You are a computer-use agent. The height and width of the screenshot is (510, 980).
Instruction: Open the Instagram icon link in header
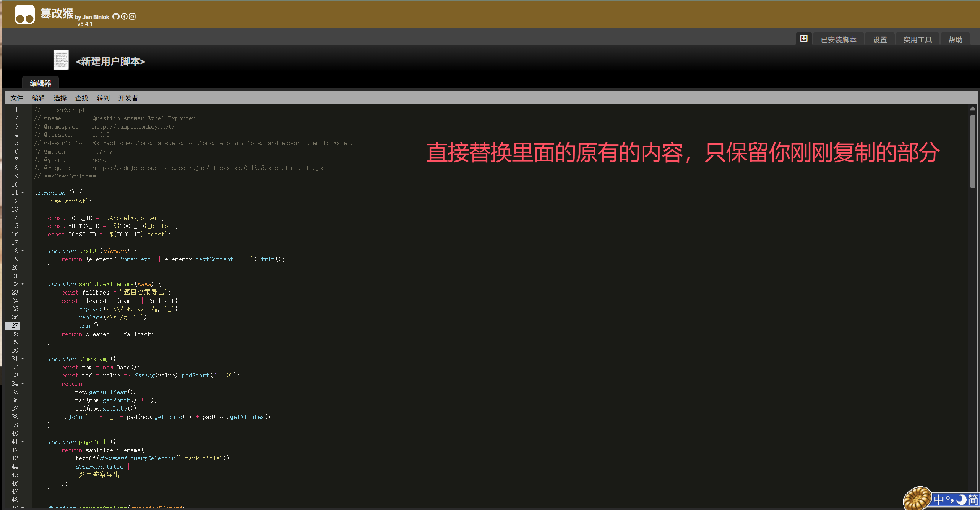click(x=132, y=16)
